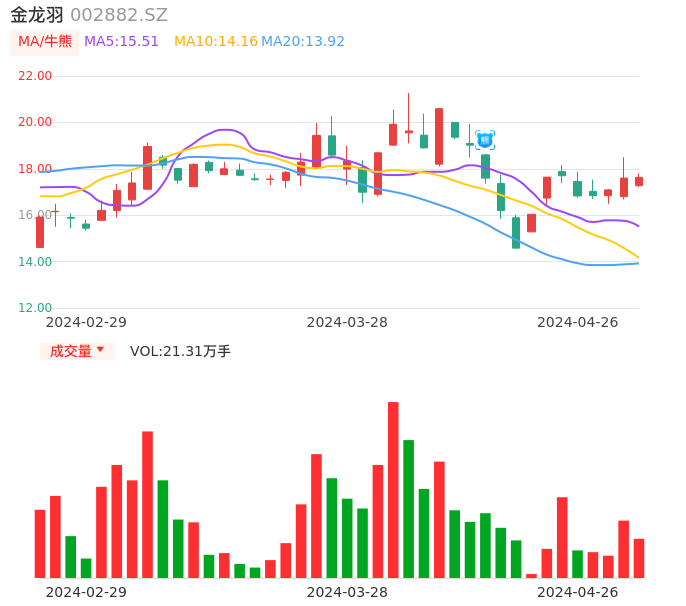Viewport: 686px width, 606px height.
Task: Click the leftmost red volume bar
Action: (40, 543)
